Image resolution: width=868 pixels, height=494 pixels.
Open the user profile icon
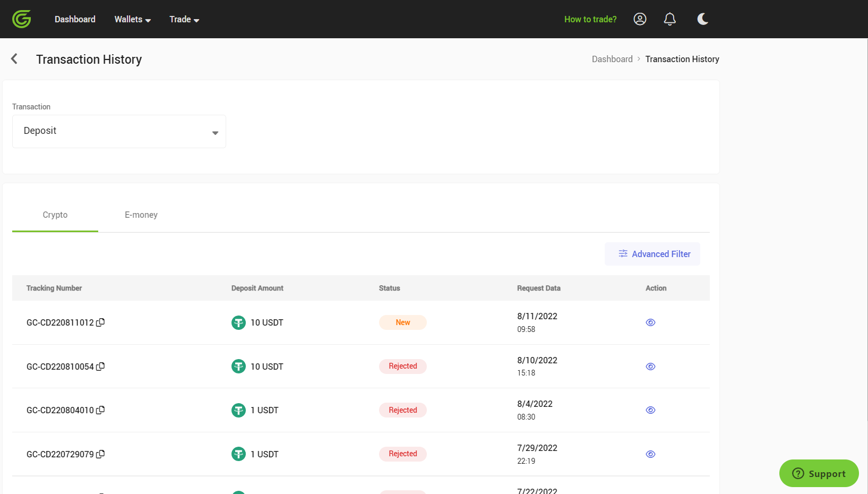point(640,19)
